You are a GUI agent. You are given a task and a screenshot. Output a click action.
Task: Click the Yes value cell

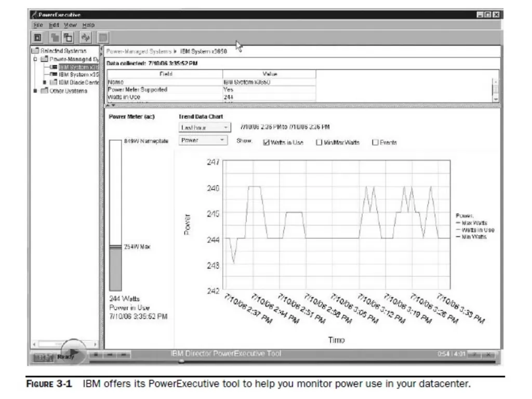pyautogui.click(x=270, y=89)
